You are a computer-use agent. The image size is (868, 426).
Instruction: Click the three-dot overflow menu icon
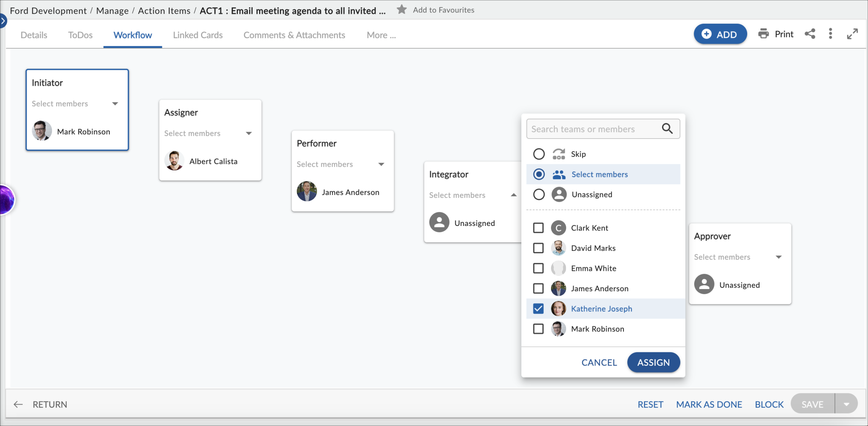click(830, 34)
